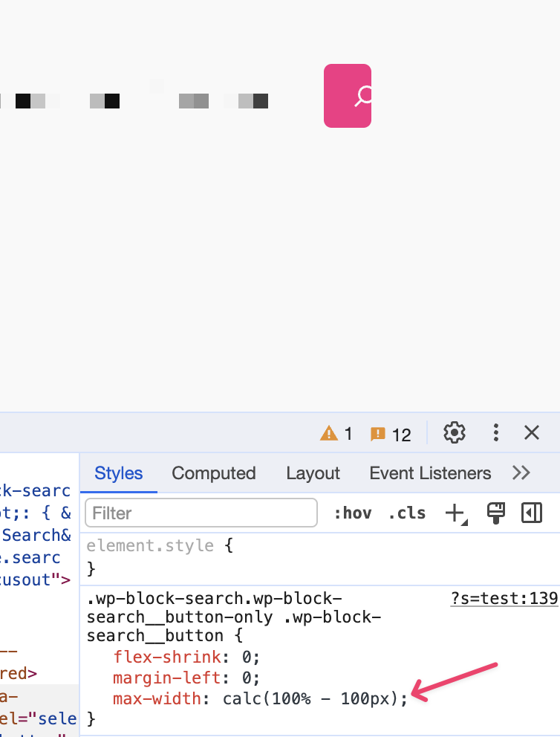Switch to the Layout tab

coord(313,473)
